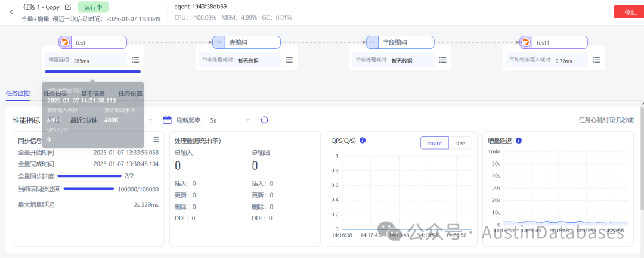Image resolution: width=644 pixels, height=258 pixels.
Task: Show QPS info tooltip icon
Action: pyautogui.click(x=363, y=140)
